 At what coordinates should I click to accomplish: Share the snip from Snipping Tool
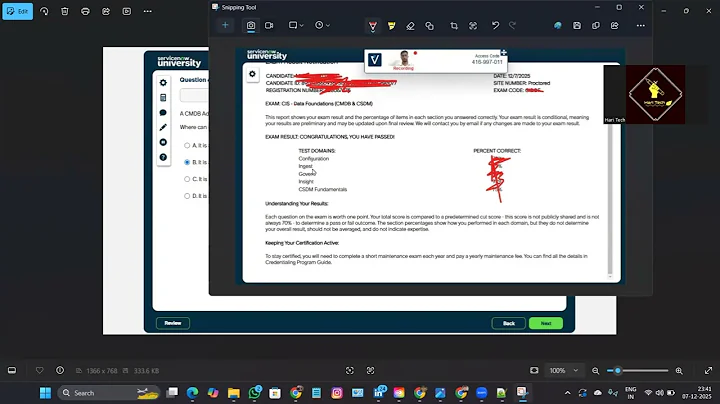pyautogui.click(x=614, y=26)
